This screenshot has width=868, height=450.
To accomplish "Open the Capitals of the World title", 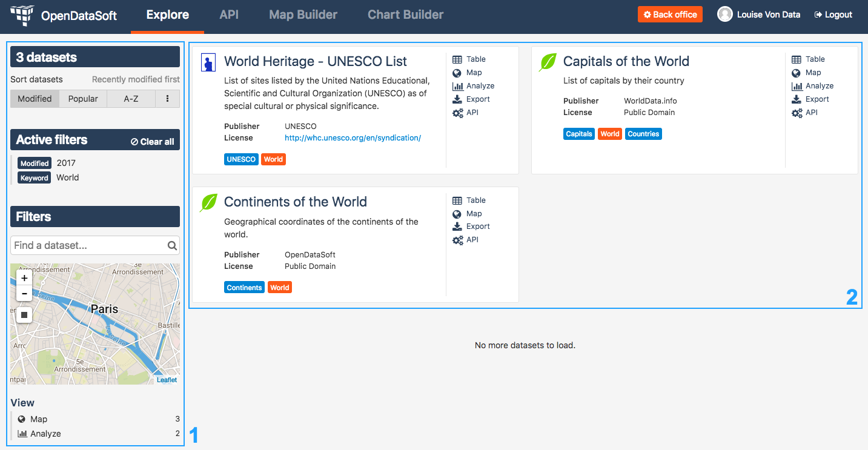I will tap(626, 61).
